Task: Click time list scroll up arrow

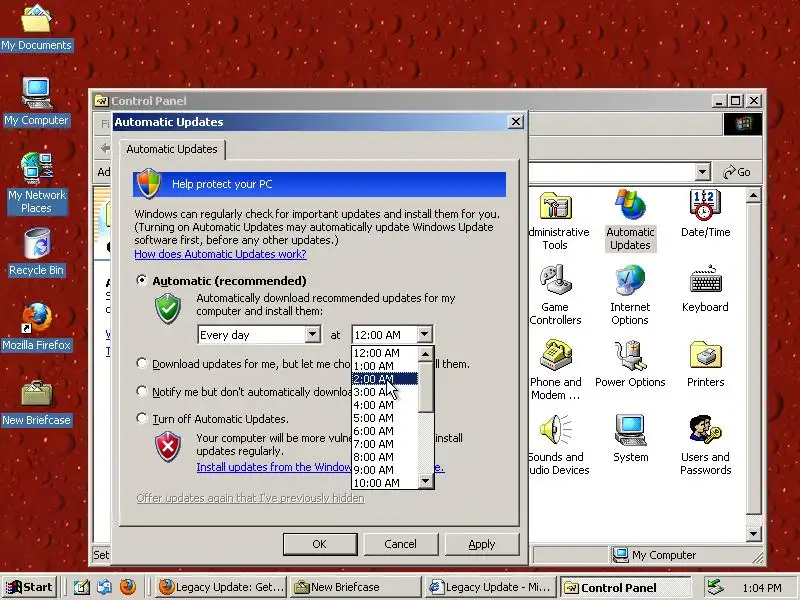Action: (426, 354)
